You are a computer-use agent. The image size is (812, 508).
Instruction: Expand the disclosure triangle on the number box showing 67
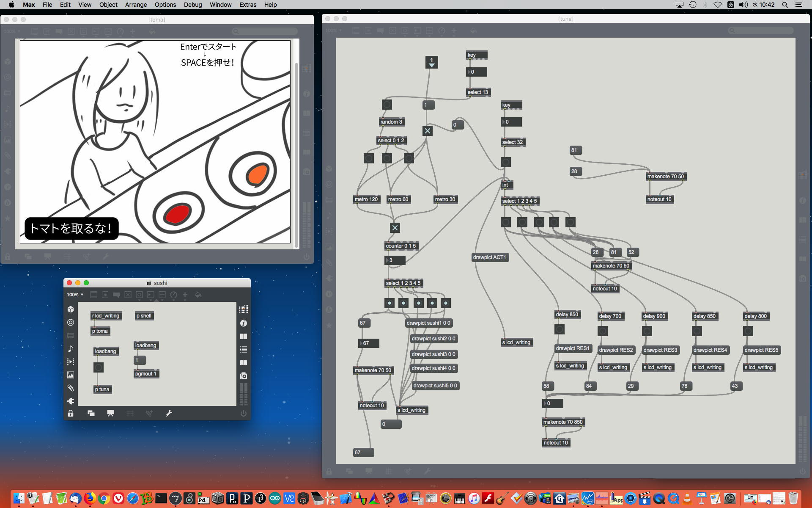tap(361, 343)
